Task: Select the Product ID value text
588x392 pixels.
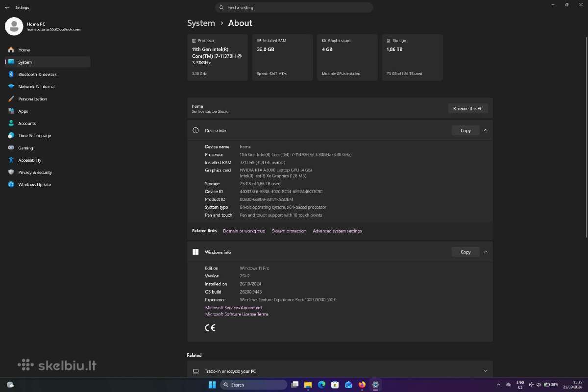Action: (267, 199)
